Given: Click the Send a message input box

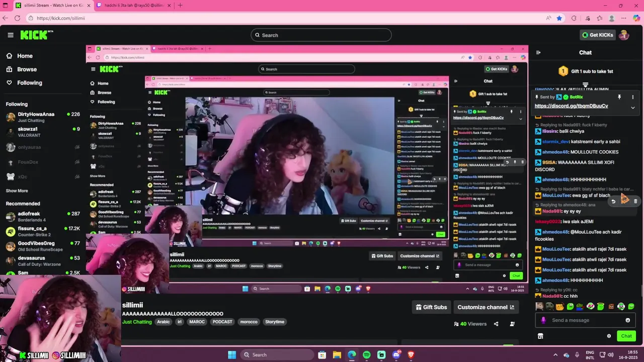Looking at the screenshot, I should pos(585,320).
